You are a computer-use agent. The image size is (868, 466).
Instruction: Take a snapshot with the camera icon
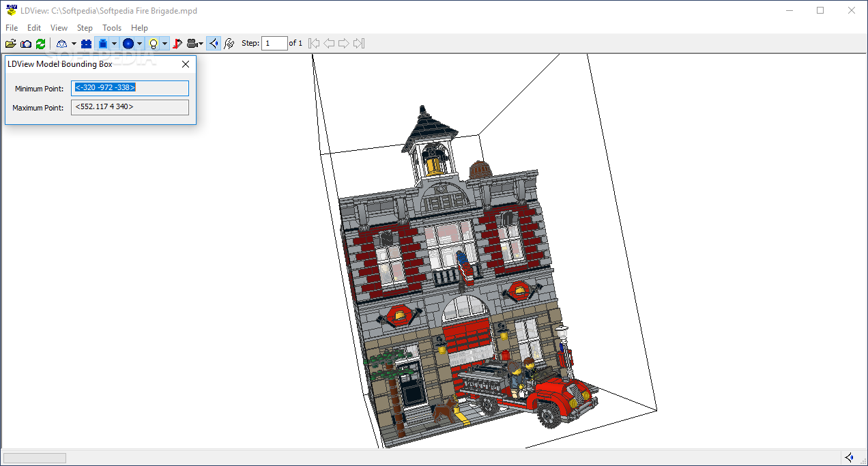click(26, 44)
